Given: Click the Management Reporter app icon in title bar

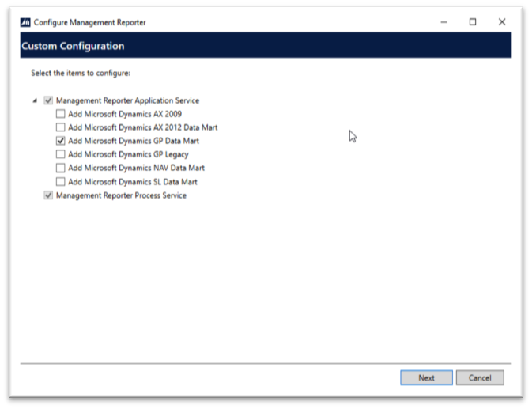Looking at the screenshot, I should (x=25, y=22).
